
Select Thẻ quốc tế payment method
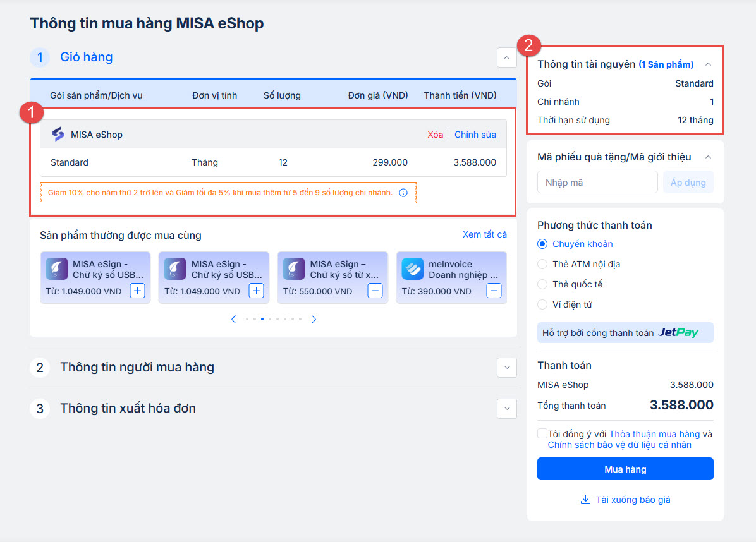point(542,284)
